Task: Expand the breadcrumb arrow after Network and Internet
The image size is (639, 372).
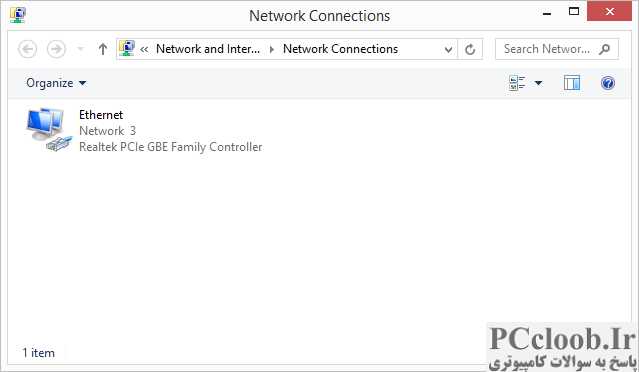Action: tap(271, 50)
